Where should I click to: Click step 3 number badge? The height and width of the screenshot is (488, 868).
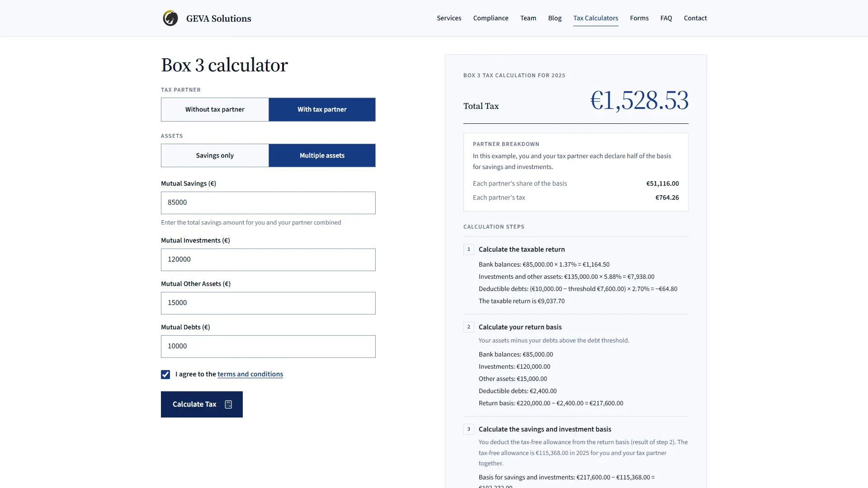click(469, 429)
